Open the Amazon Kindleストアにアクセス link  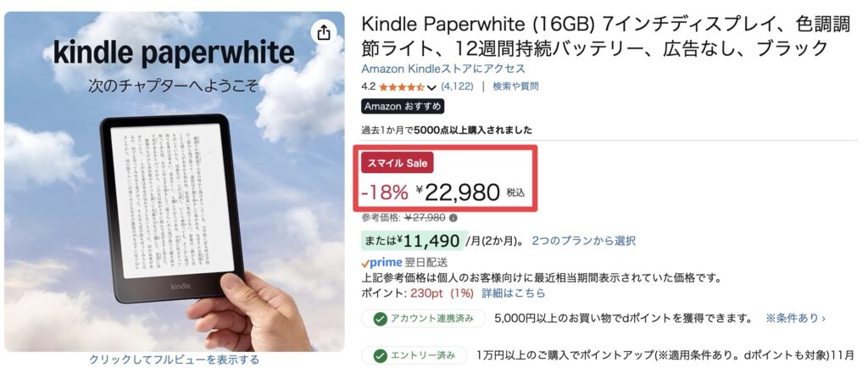tap(443, 69)
